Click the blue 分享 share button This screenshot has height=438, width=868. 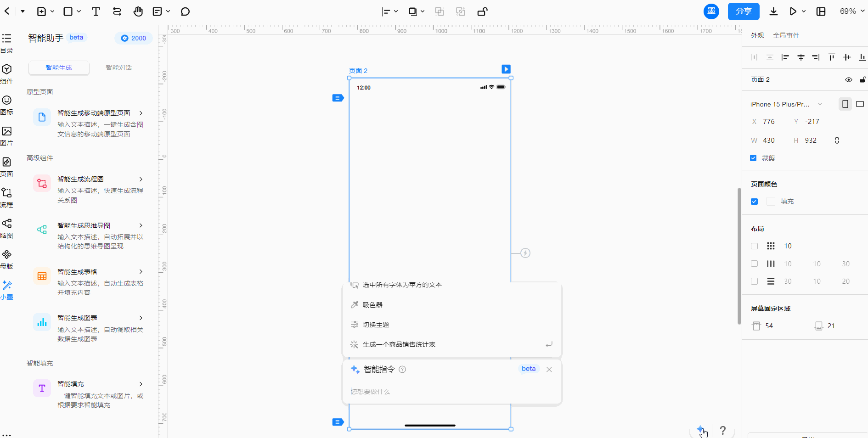click(x=743, y=11)
